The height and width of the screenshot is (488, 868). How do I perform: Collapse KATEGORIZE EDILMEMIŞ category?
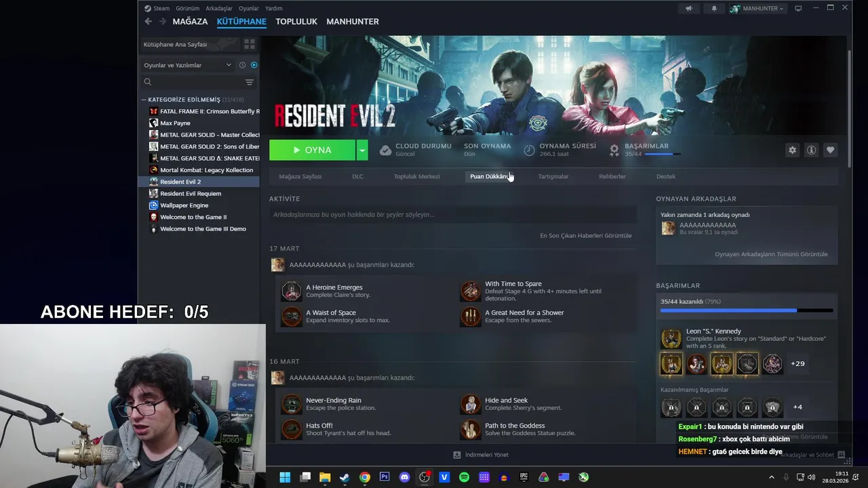(x=144, y=100)
